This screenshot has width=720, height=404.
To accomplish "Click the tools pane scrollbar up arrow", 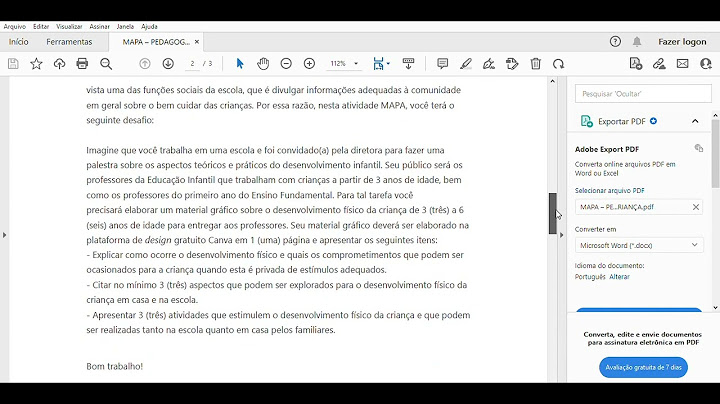I will pyautogui.click(x=715, y=115).
